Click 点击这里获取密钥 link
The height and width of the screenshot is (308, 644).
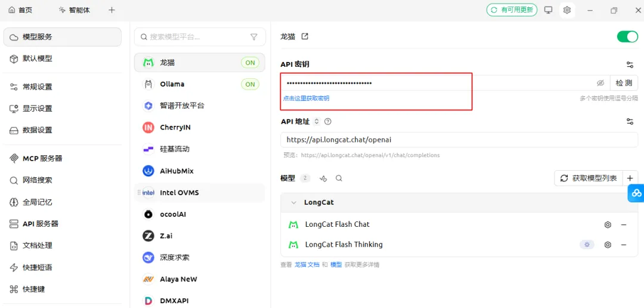(306, 98)
